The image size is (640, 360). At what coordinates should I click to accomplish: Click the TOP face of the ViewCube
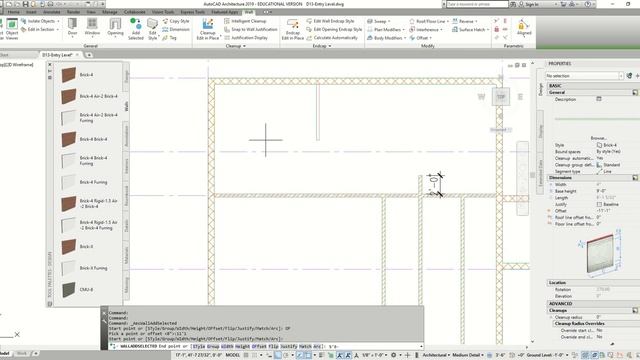tap(500, 97)
